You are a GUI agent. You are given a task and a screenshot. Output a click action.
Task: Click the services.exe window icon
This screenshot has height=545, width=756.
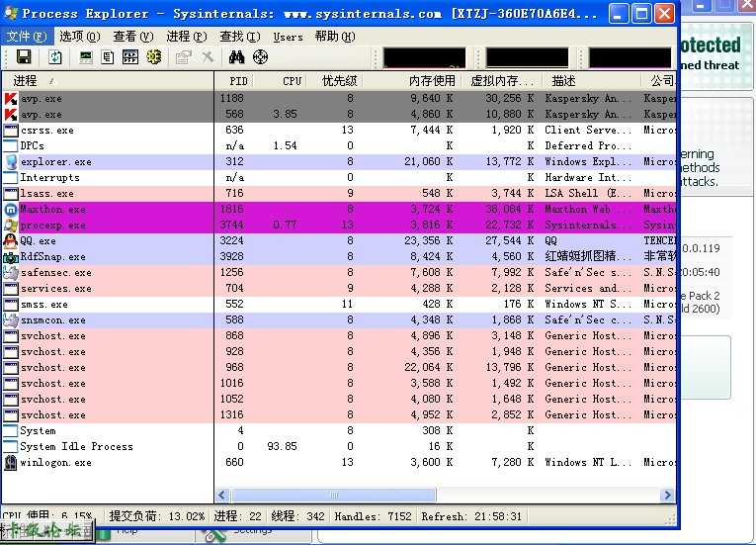click(11, 289)
